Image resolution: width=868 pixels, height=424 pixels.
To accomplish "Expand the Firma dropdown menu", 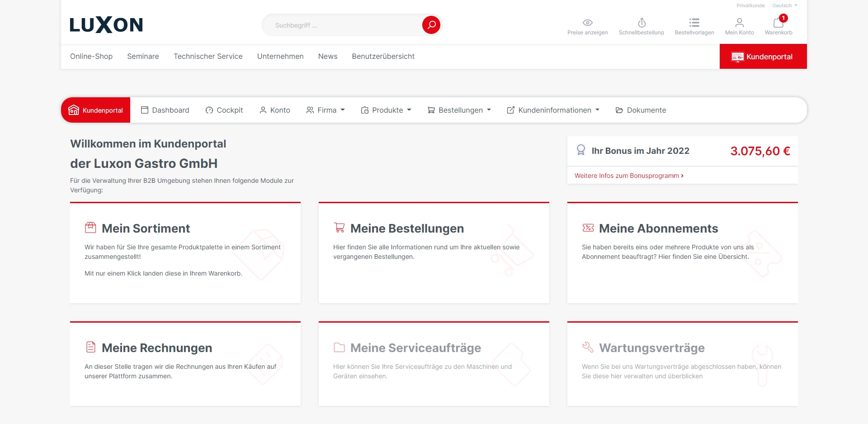I will pyautogui.click(x=325, y=110).
